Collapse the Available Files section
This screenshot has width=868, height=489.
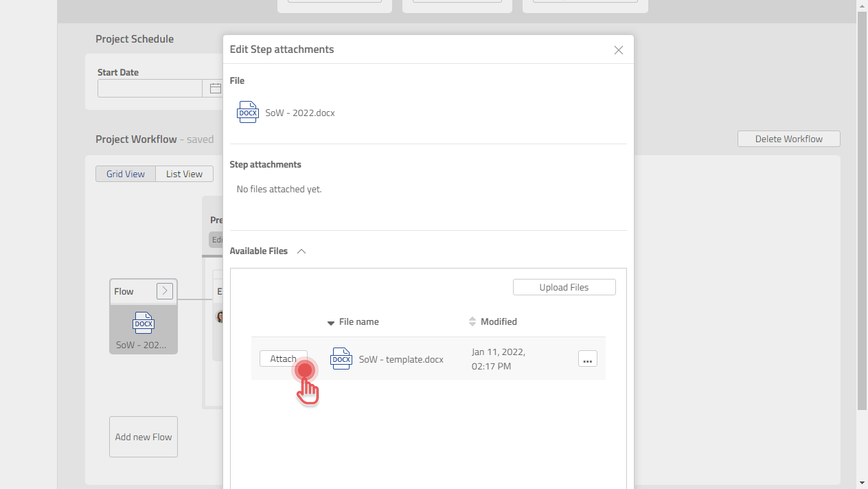[301, 251]
